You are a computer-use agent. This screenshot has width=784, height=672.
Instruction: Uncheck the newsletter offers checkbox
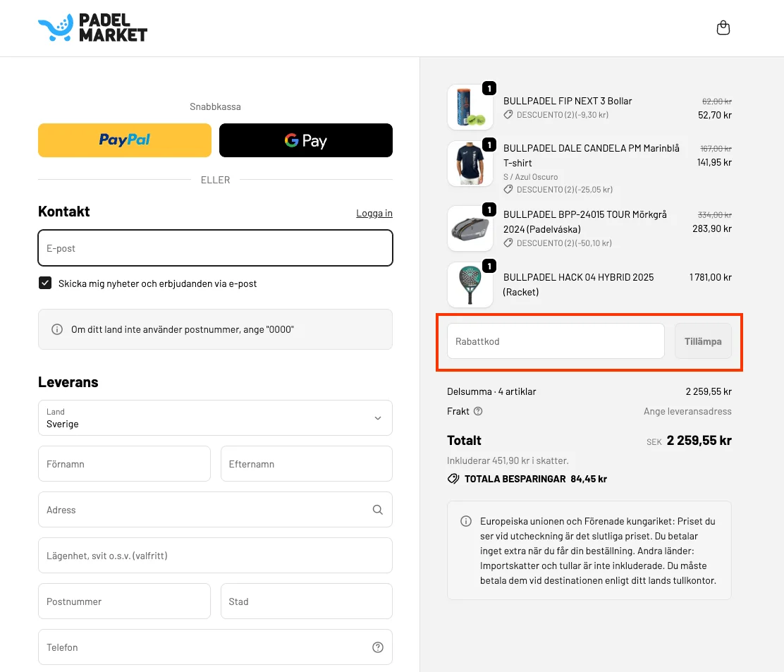coord(45,283)
